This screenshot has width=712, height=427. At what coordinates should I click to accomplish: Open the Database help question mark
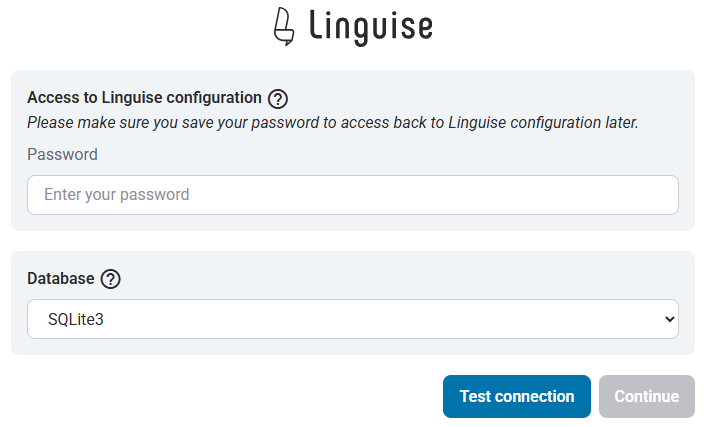pyautogui.click(x=110, y=279)
